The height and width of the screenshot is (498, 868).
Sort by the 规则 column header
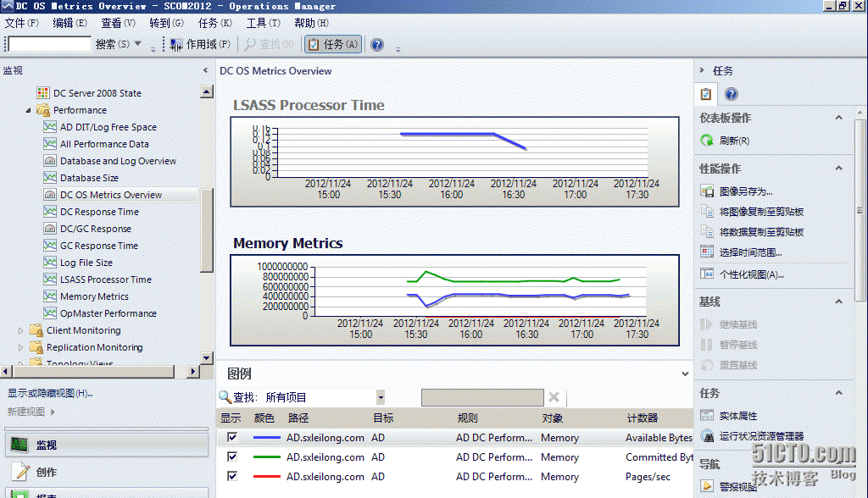[467, 418]
